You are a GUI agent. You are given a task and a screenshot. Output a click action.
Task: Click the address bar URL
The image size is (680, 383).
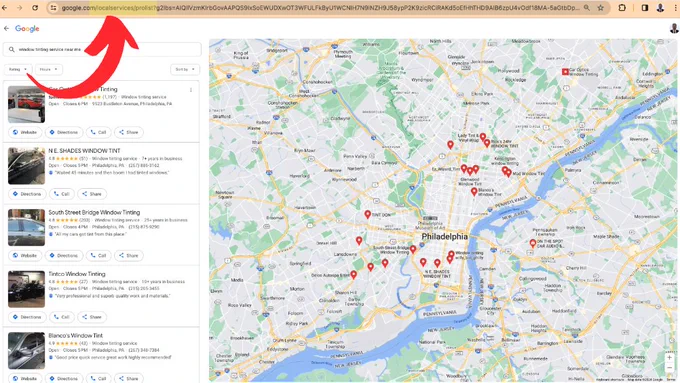pos(320,8)
